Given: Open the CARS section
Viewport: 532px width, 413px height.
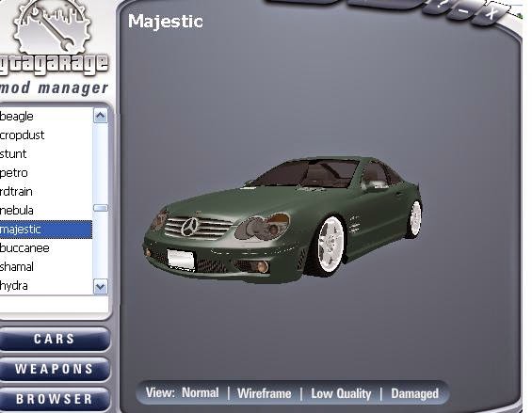Looking at the screenshot, I should point(55,339).
